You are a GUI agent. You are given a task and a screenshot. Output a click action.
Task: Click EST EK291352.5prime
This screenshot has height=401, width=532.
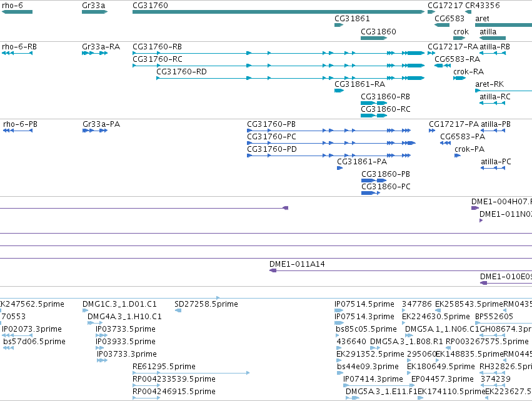tap(370, 354)
